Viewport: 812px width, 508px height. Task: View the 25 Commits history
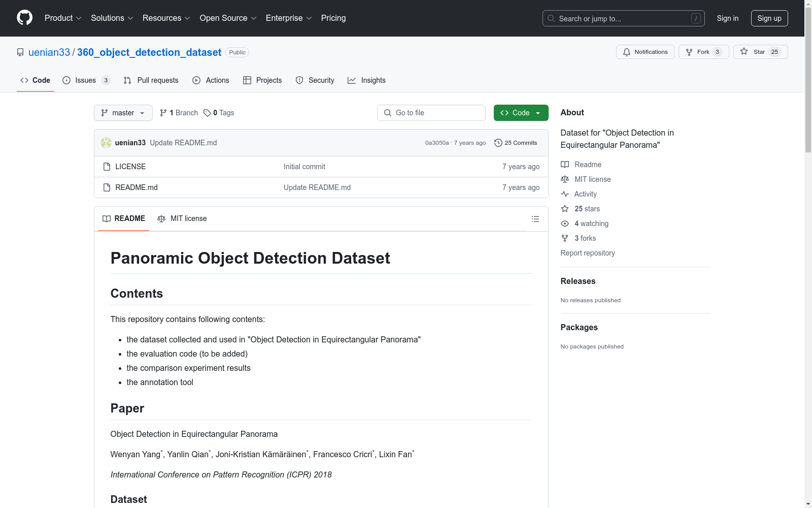(516, 143)
